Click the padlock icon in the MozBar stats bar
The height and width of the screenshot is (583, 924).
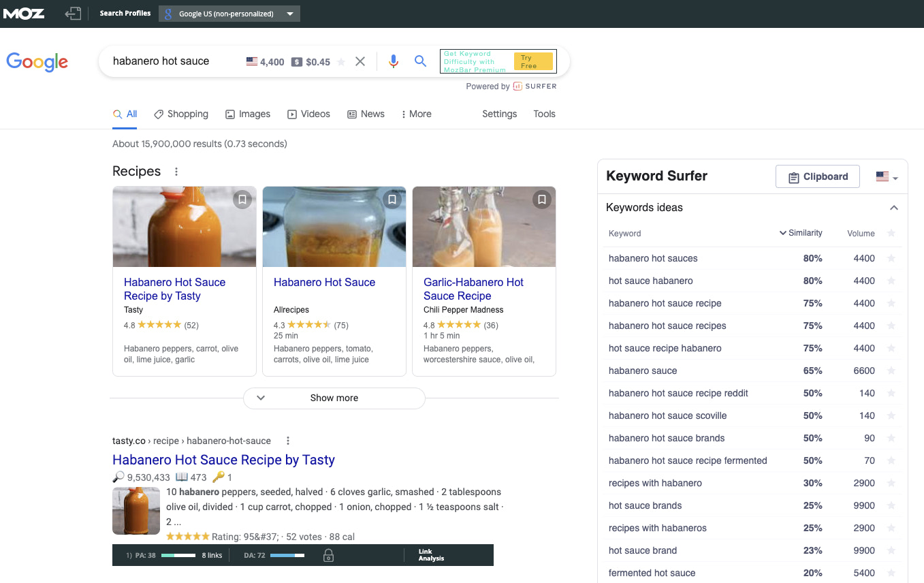click(x=328, y=555)
